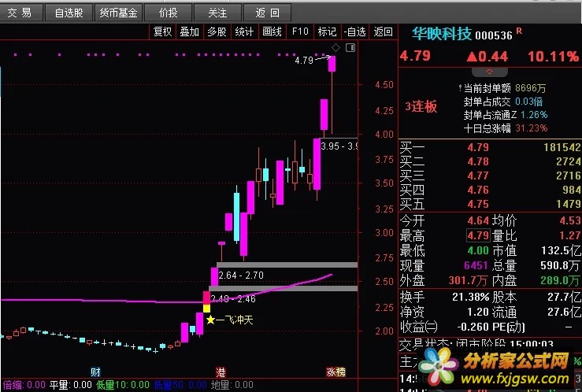Click the stock code 000536

[x=494, y=35]
